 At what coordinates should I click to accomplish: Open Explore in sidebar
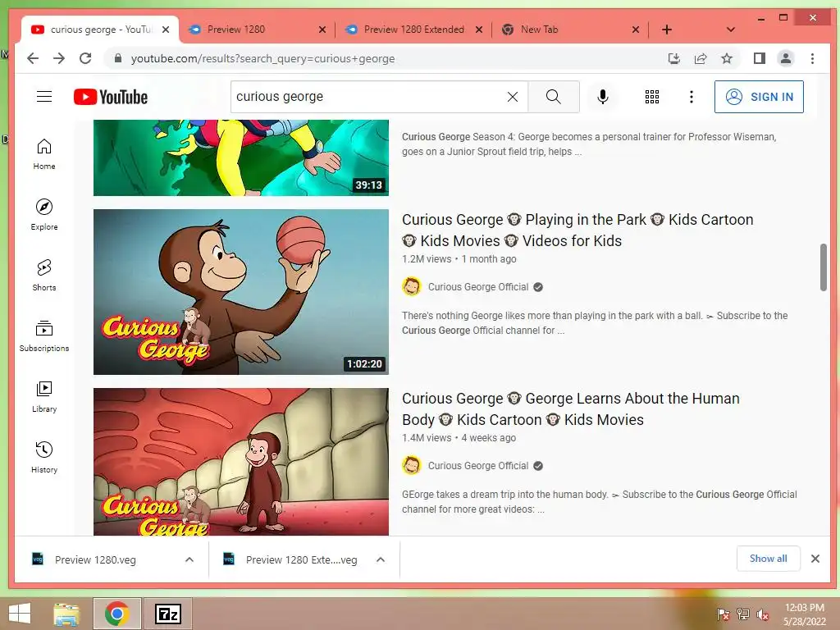(44, 214)
